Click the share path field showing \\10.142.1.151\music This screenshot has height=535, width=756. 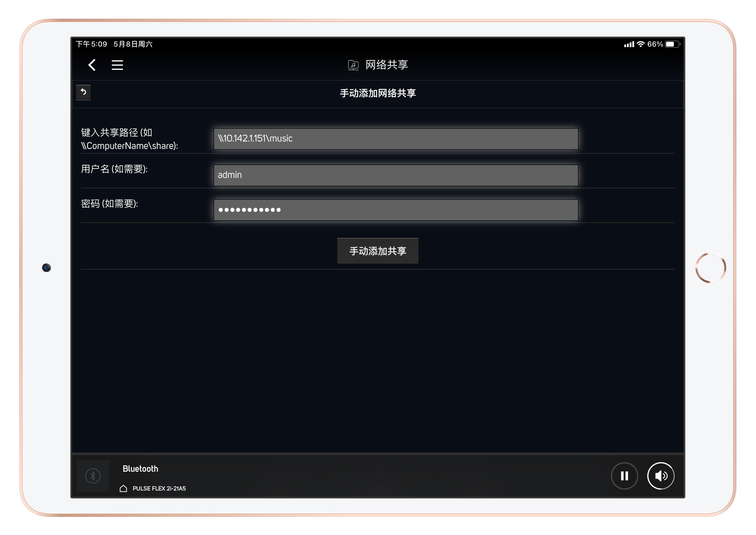pos(395,139)
